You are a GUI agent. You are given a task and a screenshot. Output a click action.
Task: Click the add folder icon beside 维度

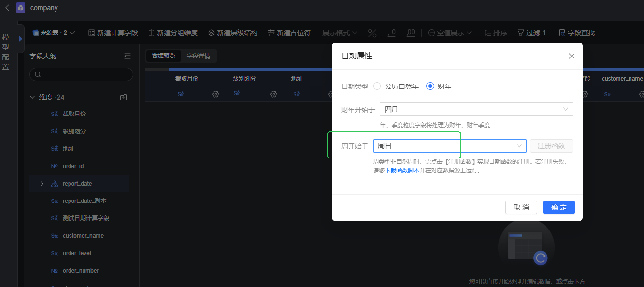[124, 97]
